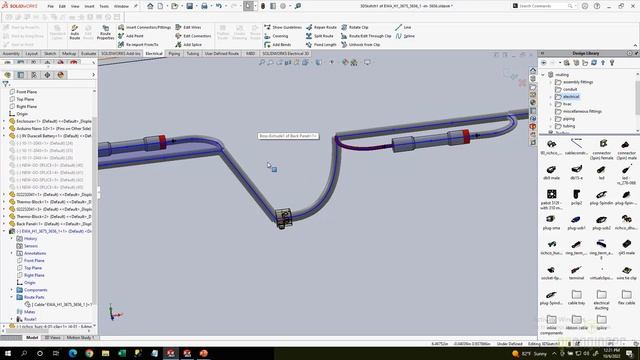The image size is (640, 360).
Task: Switch to User Defined Route tab
Action: [x=222, y=53]
